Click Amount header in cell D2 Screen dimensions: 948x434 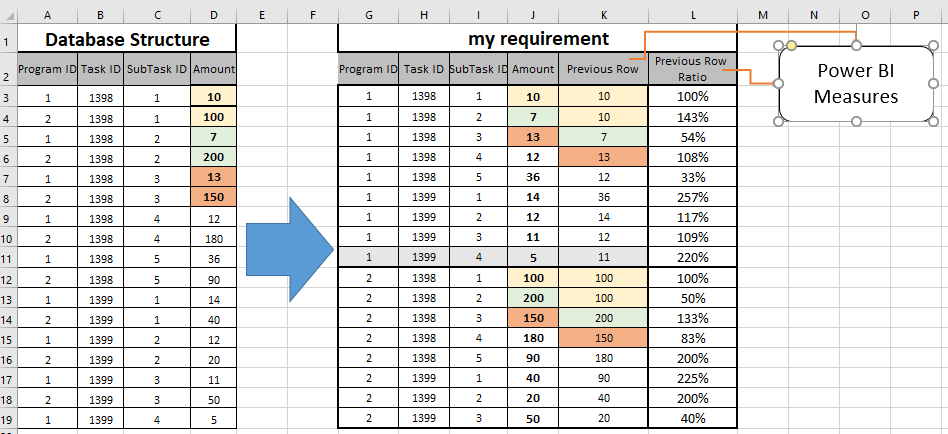point(213,69)
